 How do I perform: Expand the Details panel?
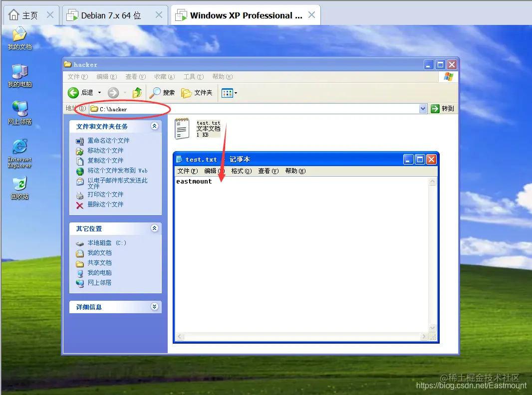pos(154,307)
